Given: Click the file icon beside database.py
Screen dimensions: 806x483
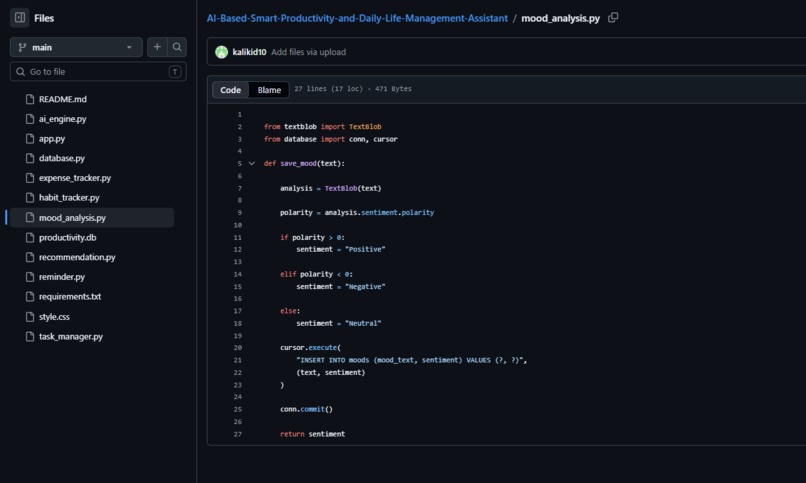Looking at the screenshot, I should click(30, 158).
